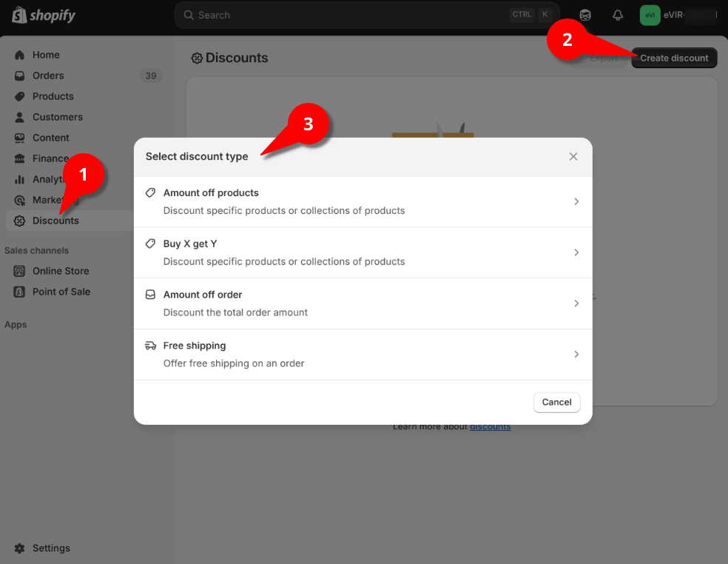This screenshot has height=564, width=728.
Task: Go to Orders in the sidebar
Action: click(48, 75)
